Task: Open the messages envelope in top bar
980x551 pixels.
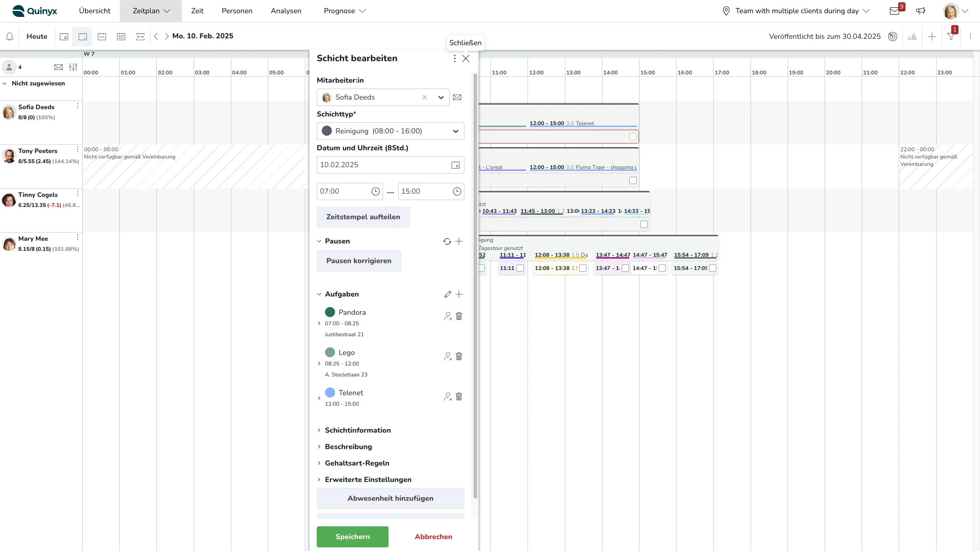Action: [x=895, y=11]
